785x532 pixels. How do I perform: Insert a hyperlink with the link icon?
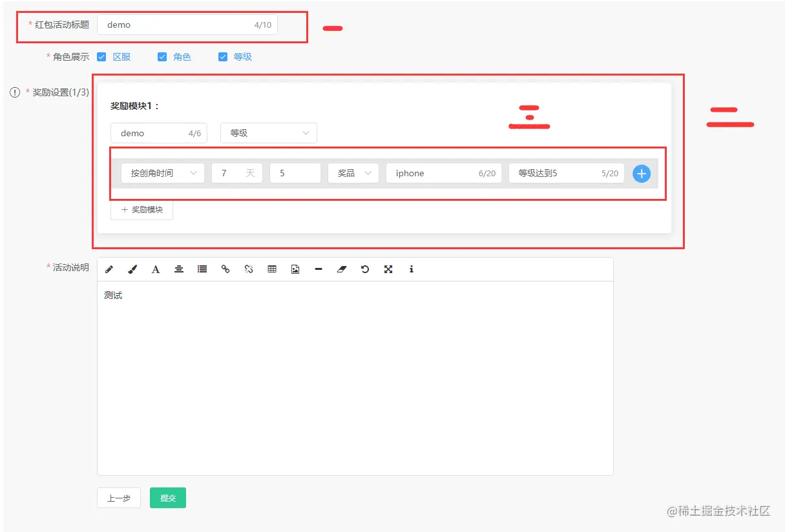tap(225, 269)
